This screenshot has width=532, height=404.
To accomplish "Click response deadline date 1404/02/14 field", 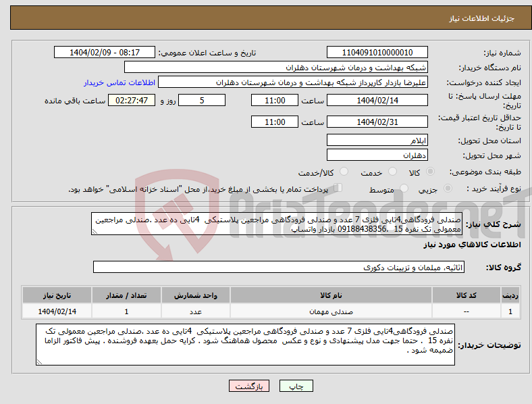I will point(377,100).
